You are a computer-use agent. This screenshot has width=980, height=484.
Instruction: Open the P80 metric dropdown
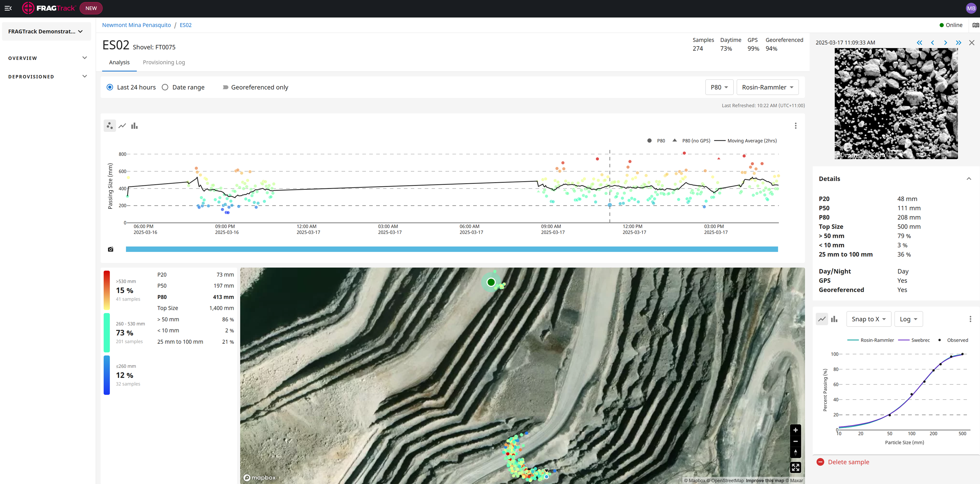pos(719,87)
